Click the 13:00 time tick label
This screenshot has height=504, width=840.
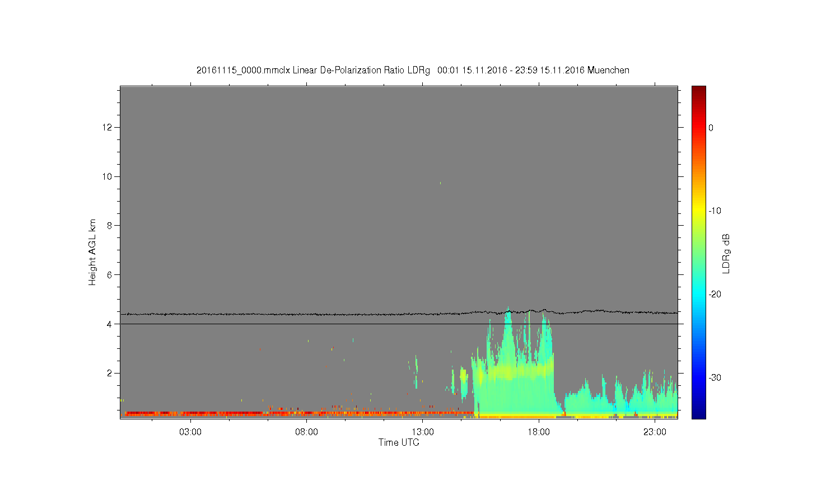tap(423, 432)
